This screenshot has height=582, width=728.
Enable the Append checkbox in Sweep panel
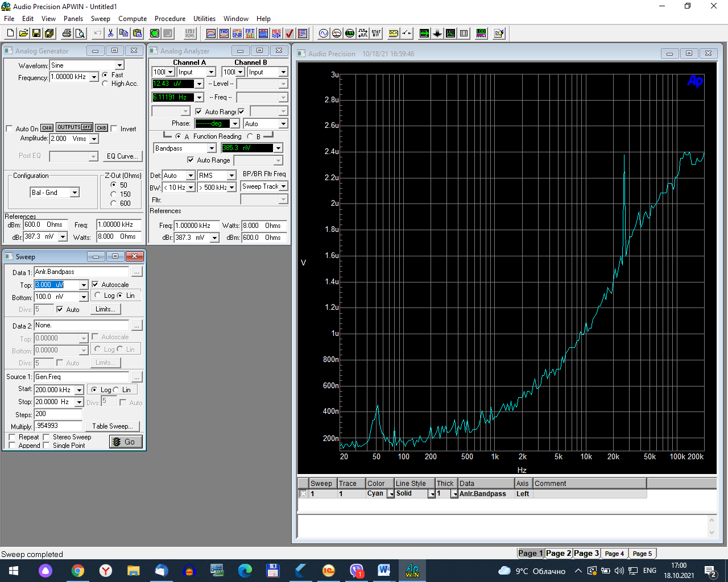pyautogui.click(x=12, y=445)
